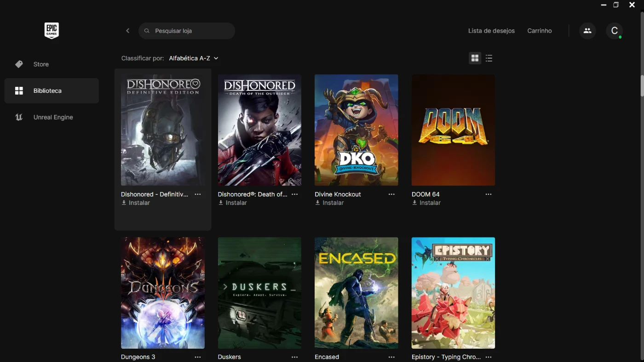Click the Dungeons 3 title text

(138, 357)
